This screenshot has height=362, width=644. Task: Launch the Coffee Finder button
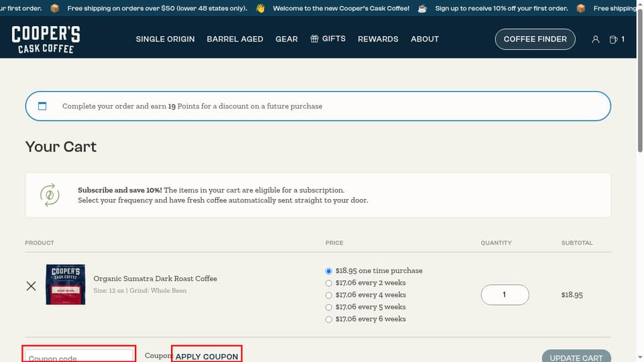point(535,39)
